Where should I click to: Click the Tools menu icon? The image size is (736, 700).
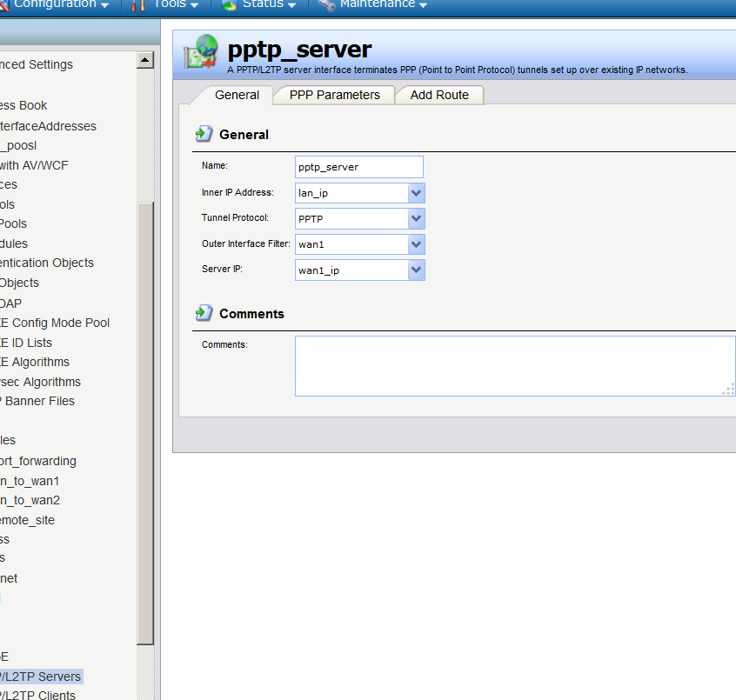(138, 4)
